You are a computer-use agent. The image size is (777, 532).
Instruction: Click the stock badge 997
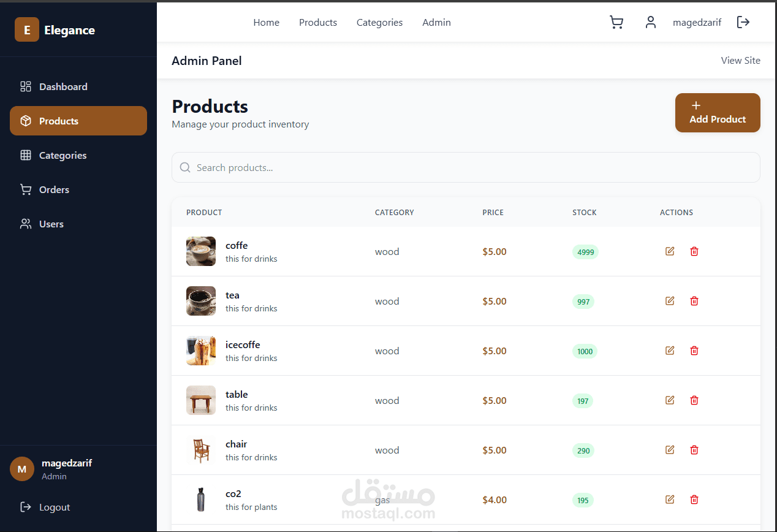(583, 302)
